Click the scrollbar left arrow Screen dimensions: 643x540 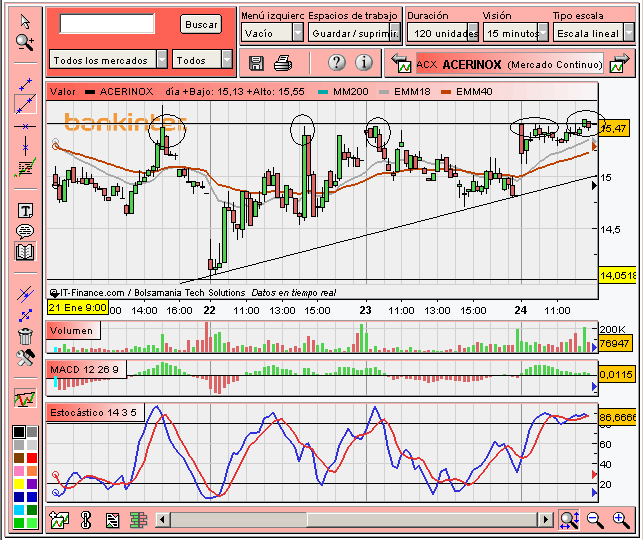162,519
